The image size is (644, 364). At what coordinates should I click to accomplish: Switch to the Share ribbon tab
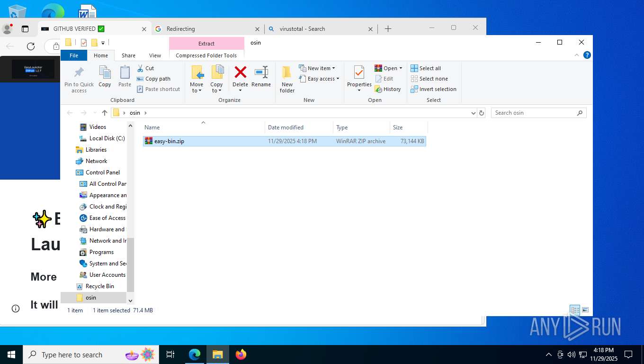128,55
